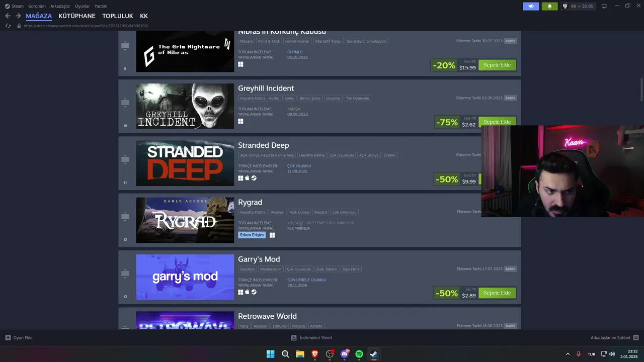Viewport: 644px width, 362px height.
Task: Open the KK profile tab
Action: [144, 16]
